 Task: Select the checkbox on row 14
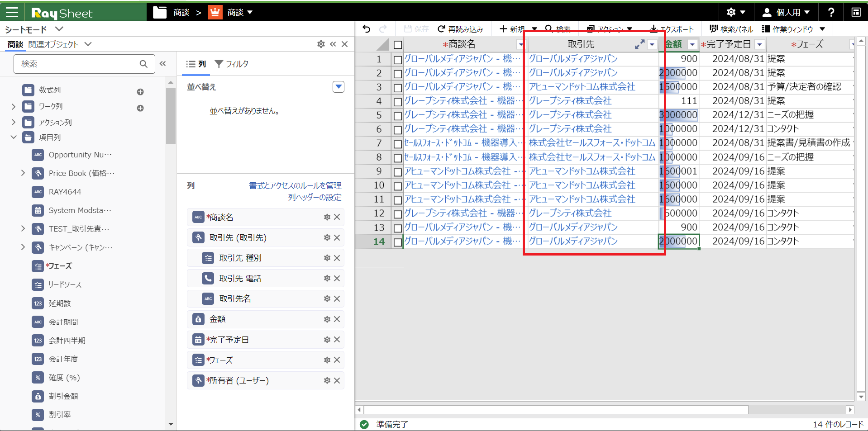[398, 242]
